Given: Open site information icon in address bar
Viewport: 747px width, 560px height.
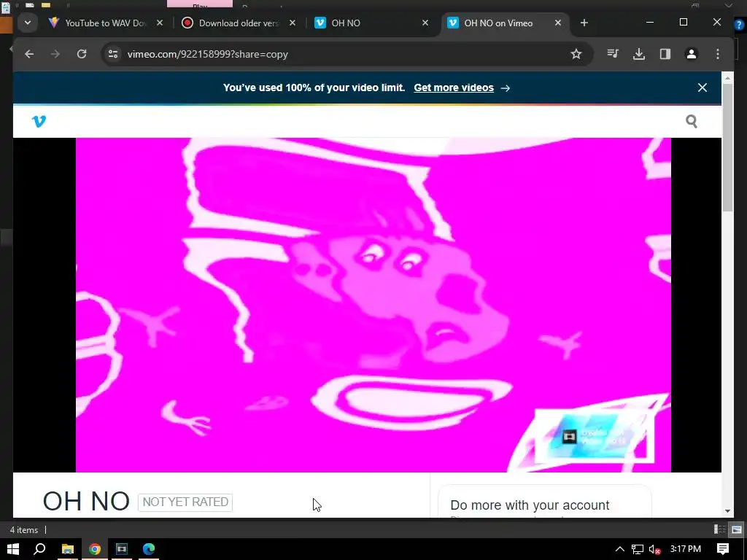Looking at the screenshot, I should 113,54.
